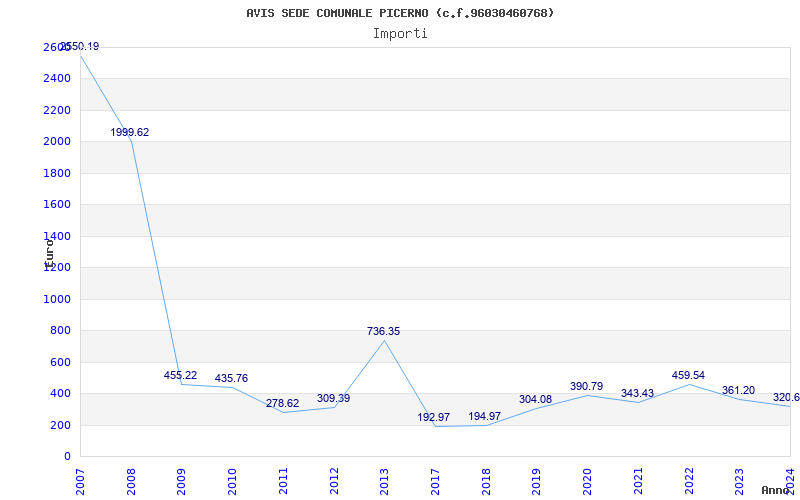Click the 1000 y-axis tick label
The height and width of the screenshot is (500, 800).
pos(57,299)
